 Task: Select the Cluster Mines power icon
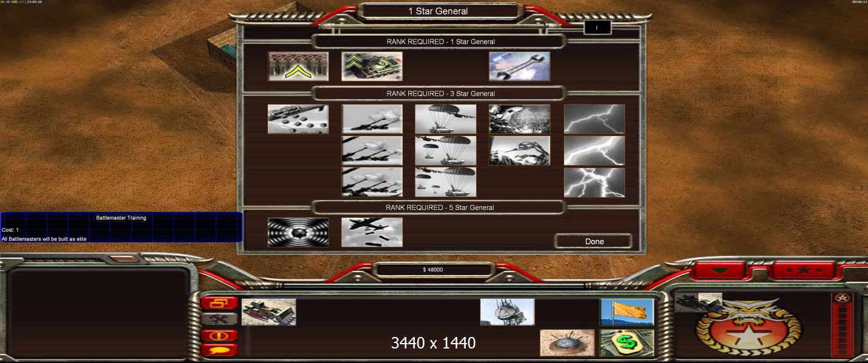point(298,119)
